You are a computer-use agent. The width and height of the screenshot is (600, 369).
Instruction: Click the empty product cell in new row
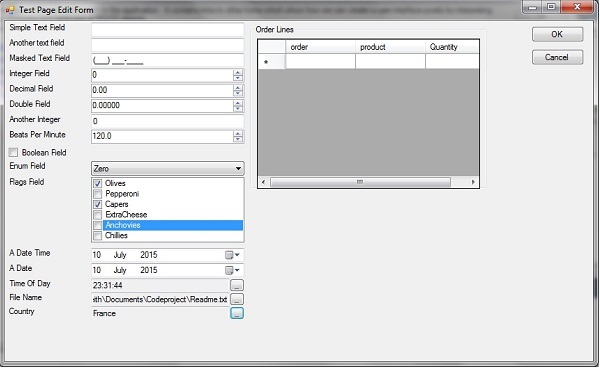pyautogui.click(x=390, y=62)
